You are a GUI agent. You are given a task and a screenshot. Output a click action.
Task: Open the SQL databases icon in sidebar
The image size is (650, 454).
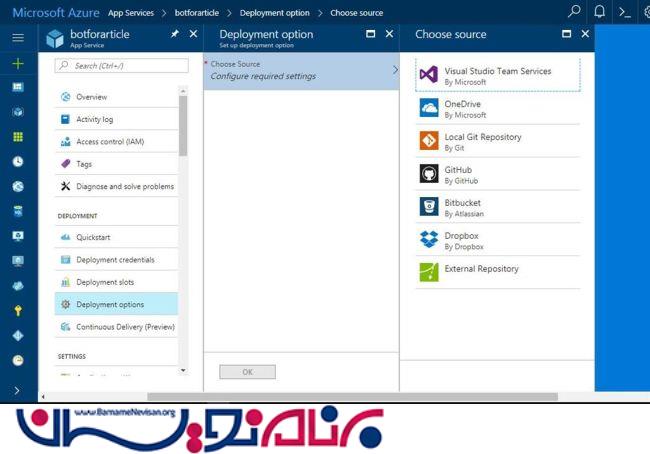(x=18, y=211)
